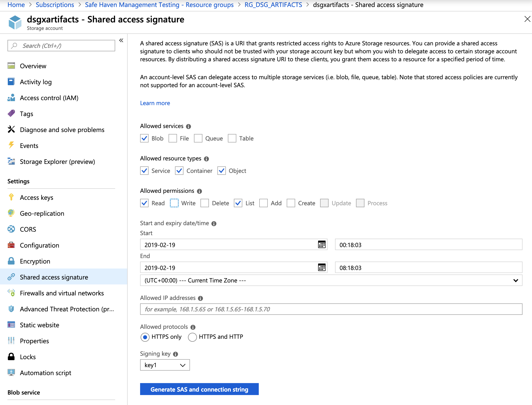Toggle the Service resource type checkbox
532x405 pixels.
point(144,171)
